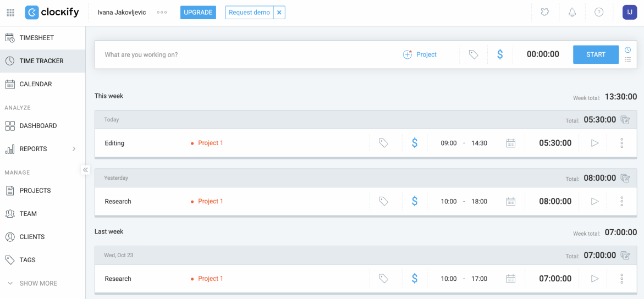Click bulk edit icon for Today's total
Image resolution: width=644 pixels, height=299 pixels.
tap(625, 120)
